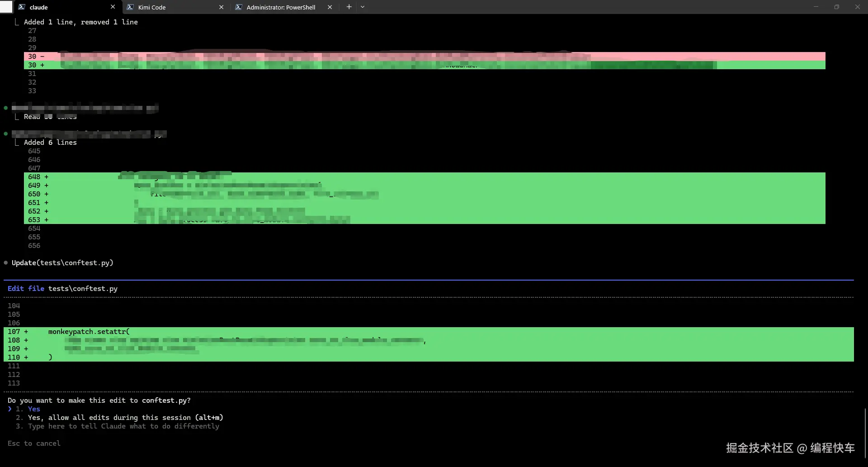This screenshot has width=868, height=467.
Task: Click the Esc to cancel hint
Action: pyautogui.click(x=34, y=443)
